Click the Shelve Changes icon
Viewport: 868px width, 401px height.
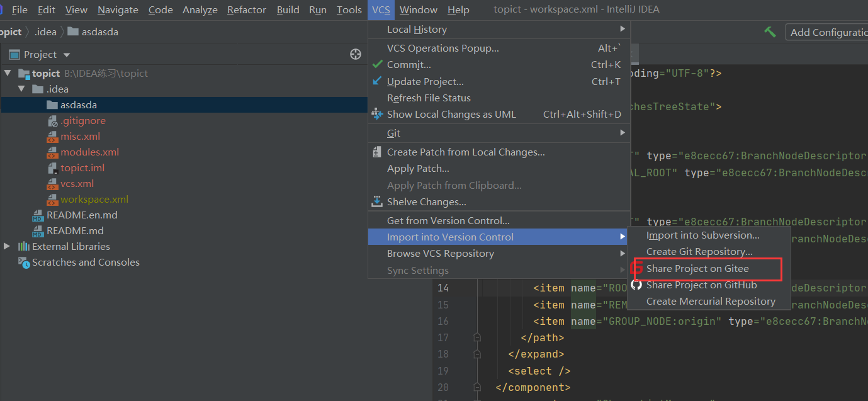point(377,202)
